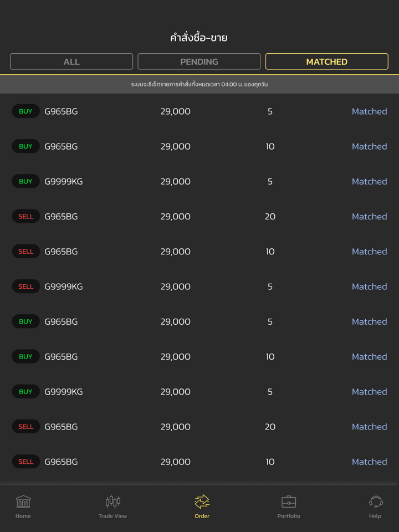Viewport: 399px width, 532px height.
Task: Tap the คำสั่งซื้อ-ขาย page title
Action: pos(199,38)
